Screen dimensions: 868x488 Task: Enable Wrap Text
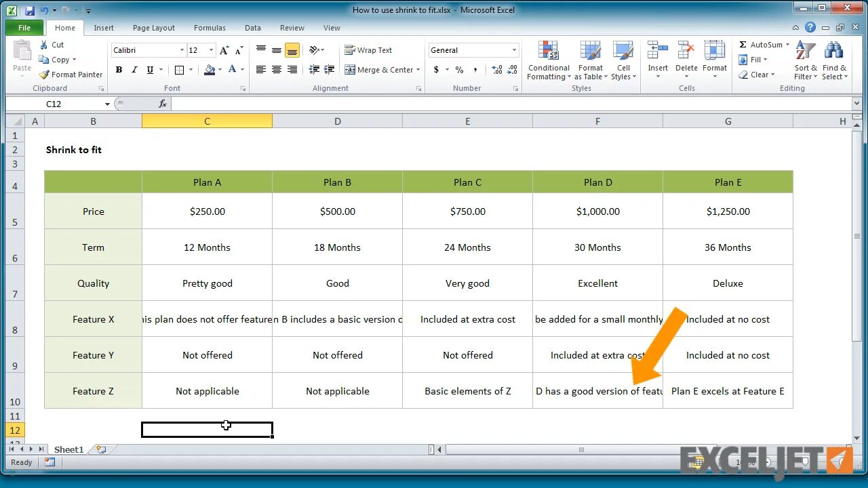click(368, 50)
